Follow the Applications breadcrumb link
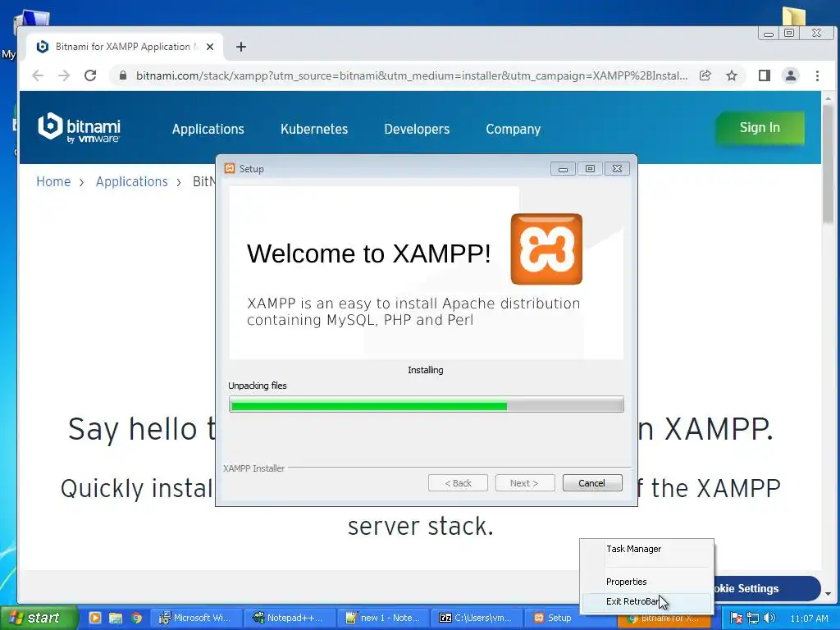Image resolution: width=840 pixels, height=630 pixels. tap(132, 181)
